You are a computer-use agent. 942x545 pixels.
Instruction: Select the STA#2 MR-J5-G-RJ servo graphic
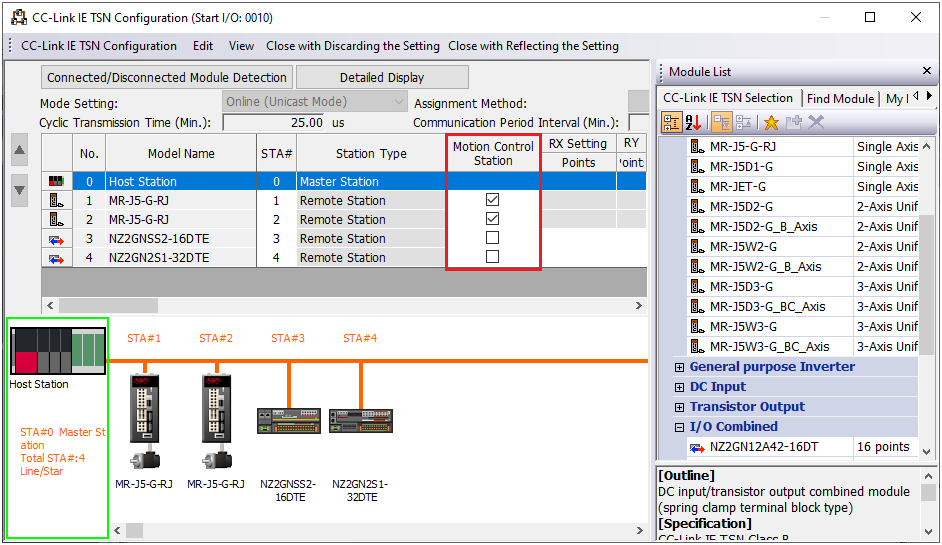tap(216, 421)
